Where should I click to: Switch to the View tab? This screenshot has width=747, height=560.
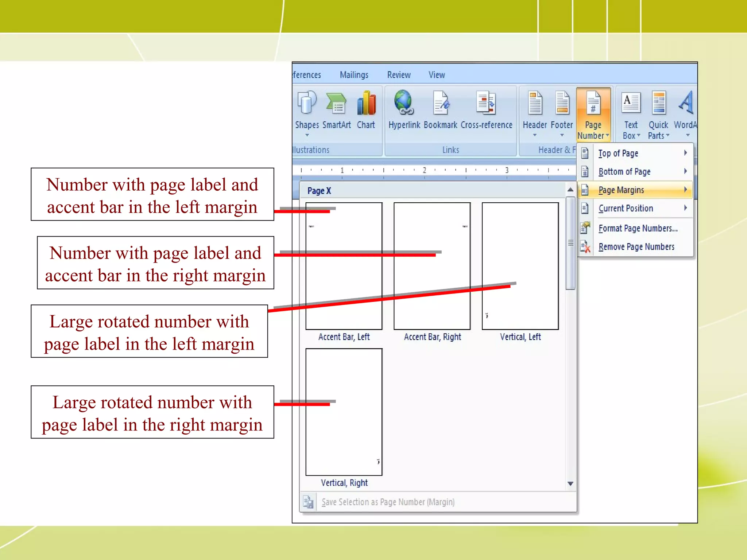[437, 75]
